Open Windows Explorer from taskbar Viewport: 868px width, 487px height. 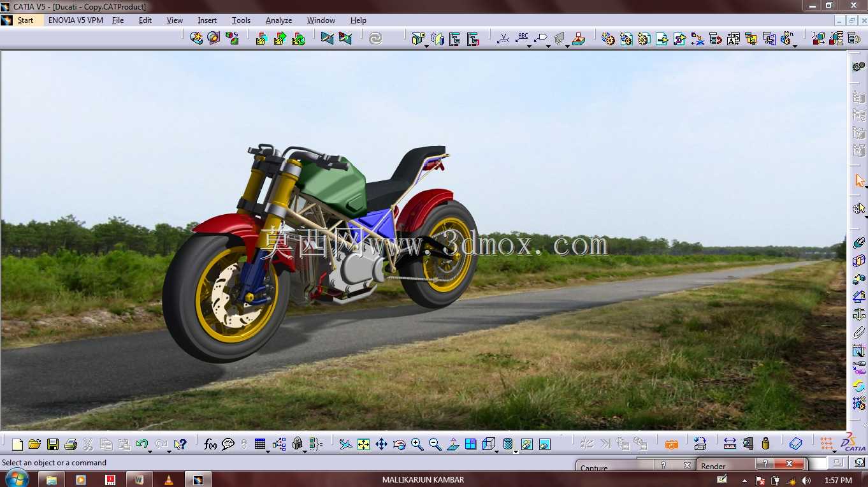(52, 479)
